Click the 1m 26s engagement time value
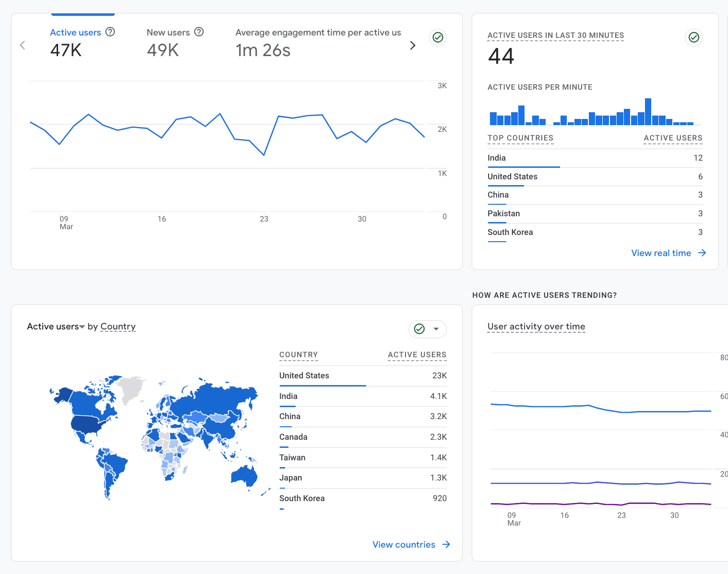This screenshot has height=574, width=728. pos(263,50)
